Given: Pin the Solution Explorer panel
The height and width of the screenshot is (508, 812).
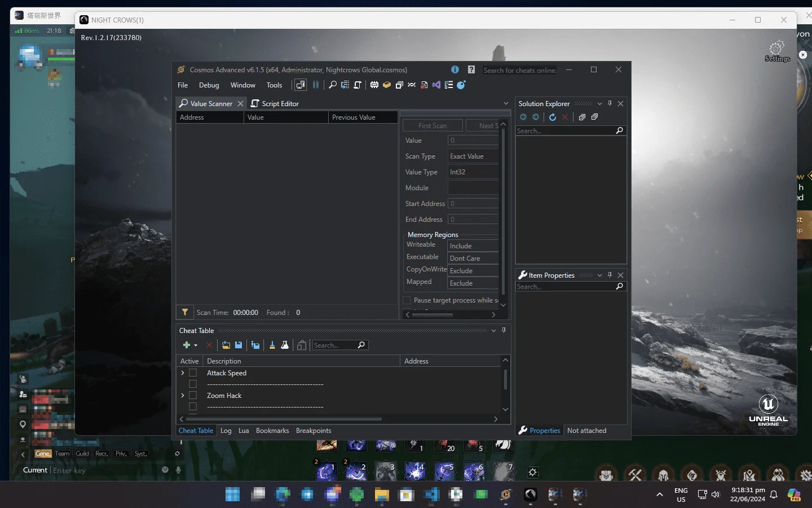Looking at the screenshot, I should (610, 103).
